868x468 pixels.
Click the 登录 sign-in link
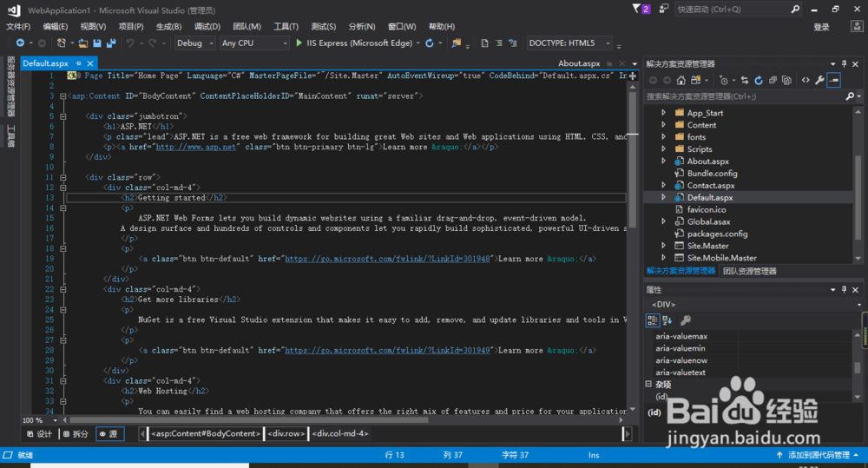pyautogui.click(x=821, y=27)
